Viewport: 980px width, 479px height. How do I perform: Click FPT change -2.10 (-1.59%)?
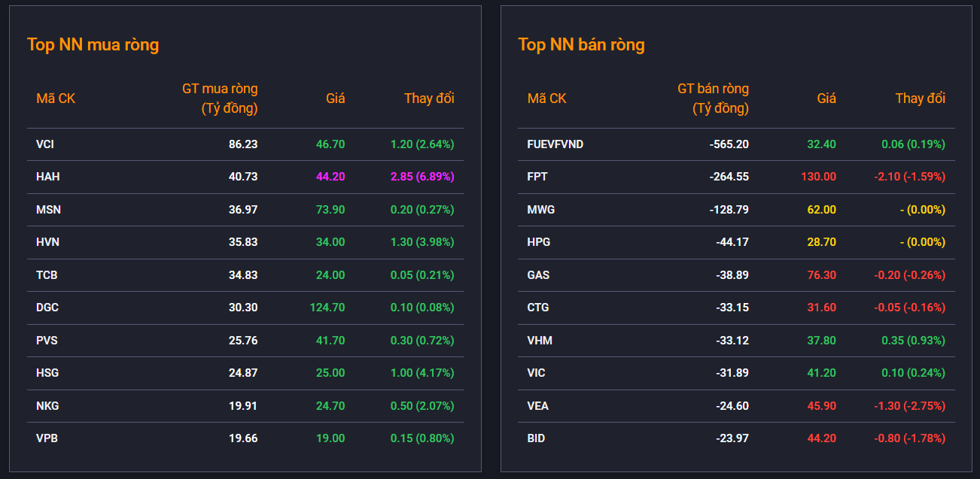point(910,177)
